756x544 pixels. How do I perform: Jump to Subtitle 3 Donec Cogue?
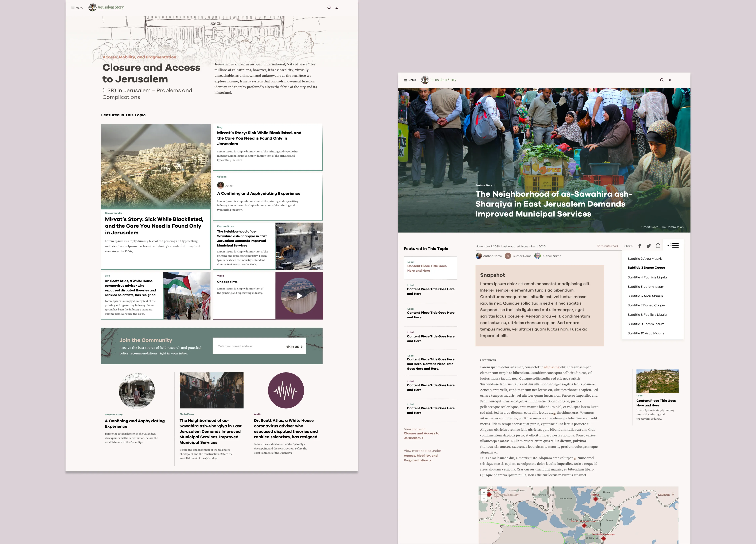pyautogui.click(x=646, y=267)
